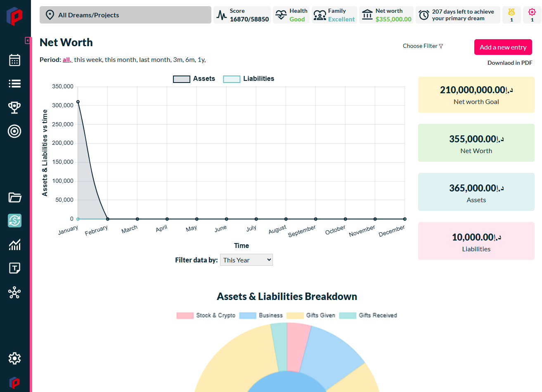Open the Choose Filter dropdown

coord(423,46)
